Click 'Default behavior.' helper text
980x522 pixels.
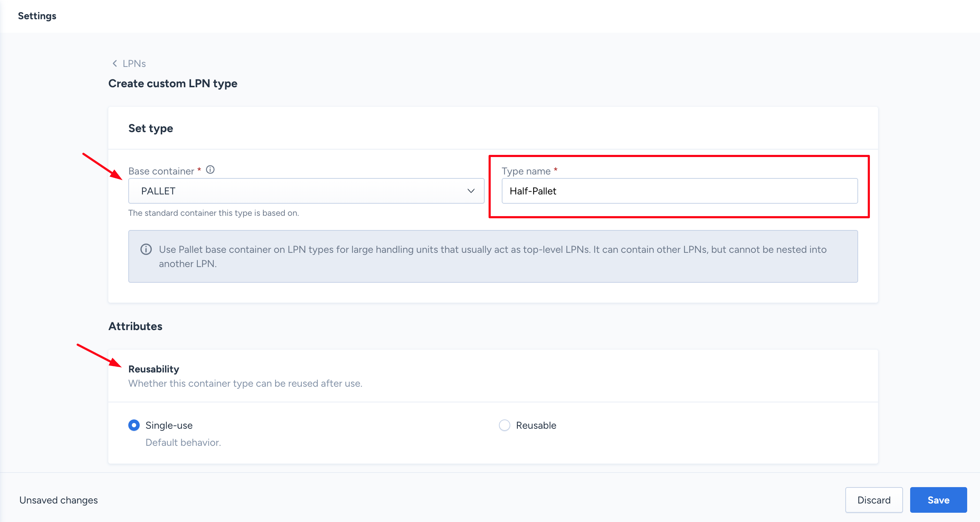[x=184, y=443]
